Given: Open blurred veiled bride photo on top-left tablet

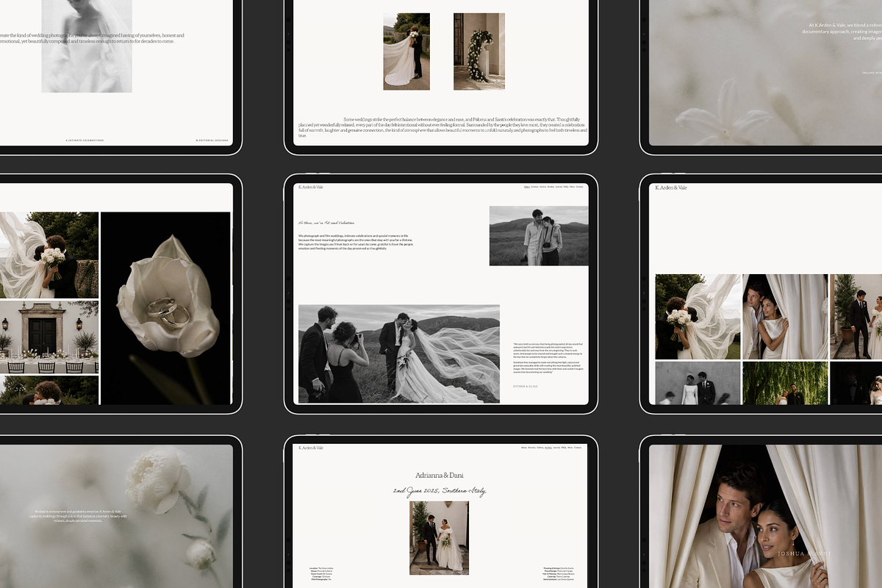Looking at the screenshot, I should (87, 46).
